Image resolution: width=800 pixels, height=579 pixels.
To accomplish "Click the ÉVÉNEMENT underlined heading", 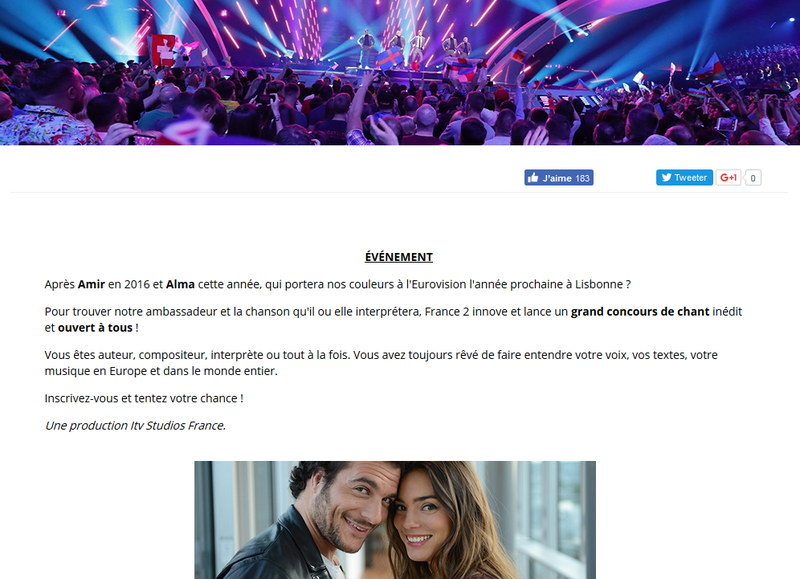I will tap(399, 257).
